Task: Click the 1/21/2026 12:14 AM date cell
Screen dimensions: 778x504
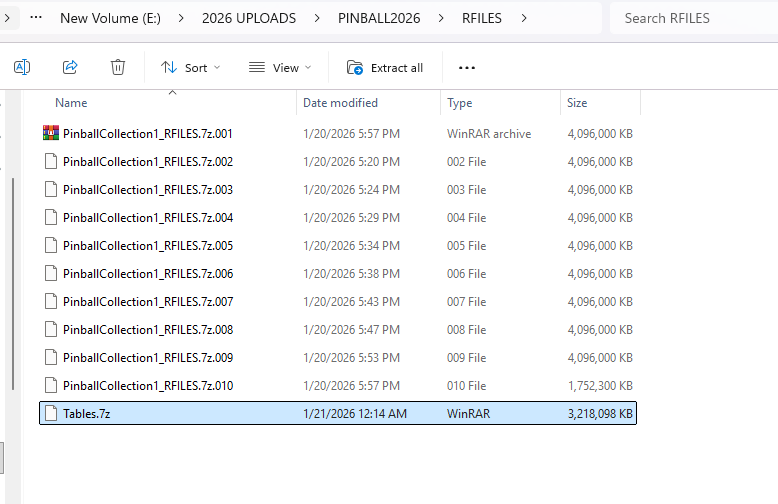Action: (x=355, y=414)
